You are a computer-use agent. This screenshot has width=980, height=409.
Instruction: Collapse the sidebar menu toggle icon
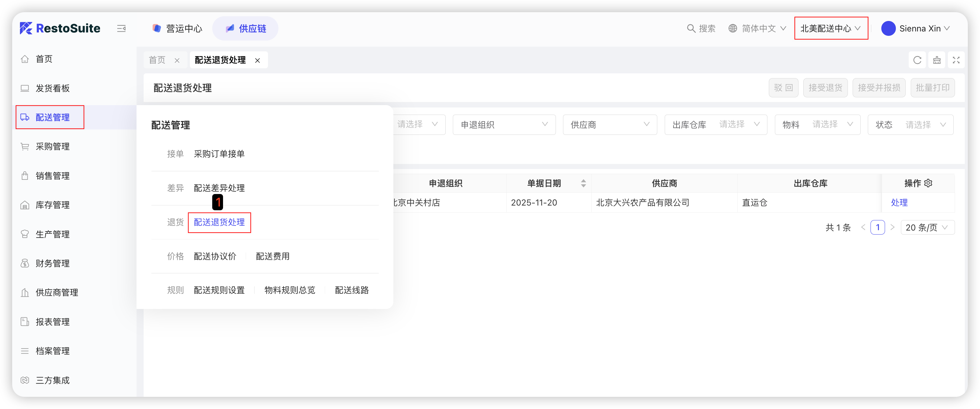click(121, 28)
